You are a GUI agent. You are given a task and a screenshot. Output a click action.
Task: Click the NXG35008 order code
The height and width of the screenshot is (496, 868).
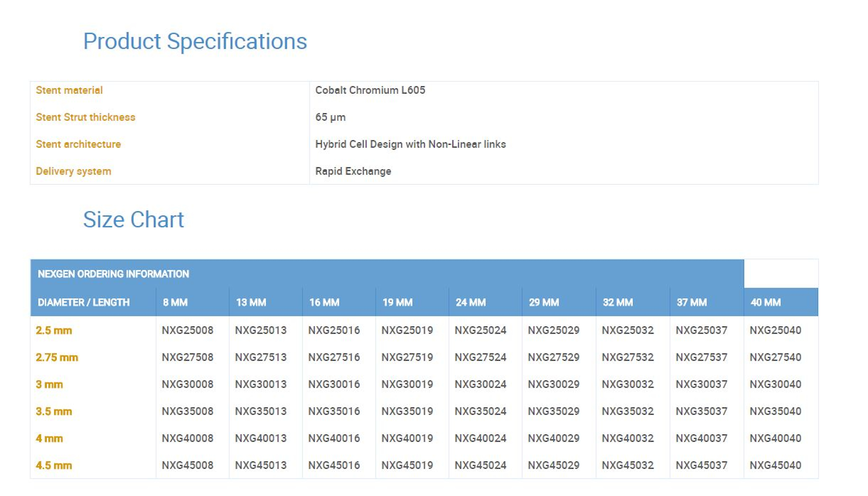(187, 411)
